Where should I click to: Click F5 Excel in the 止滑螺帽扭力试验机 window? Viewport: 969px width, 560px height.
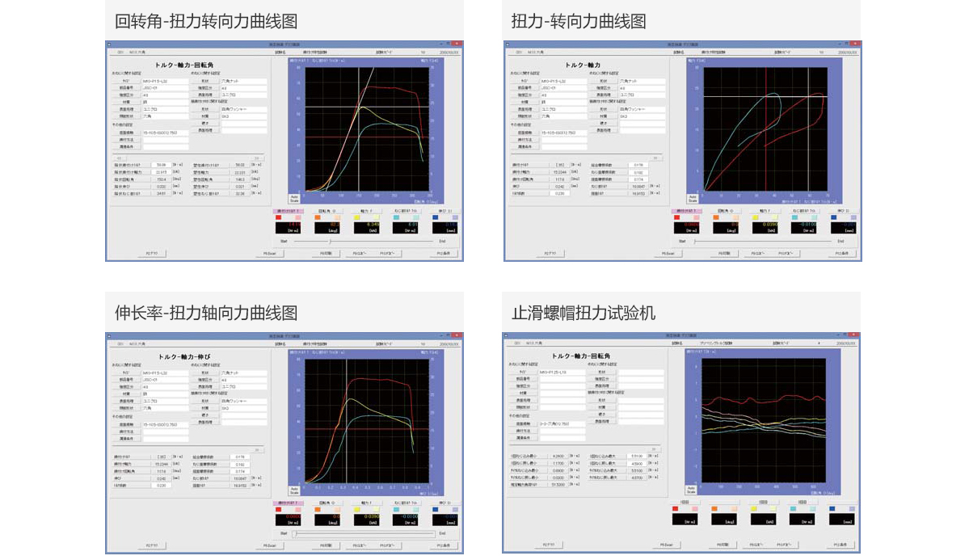(x=666, y=545)
